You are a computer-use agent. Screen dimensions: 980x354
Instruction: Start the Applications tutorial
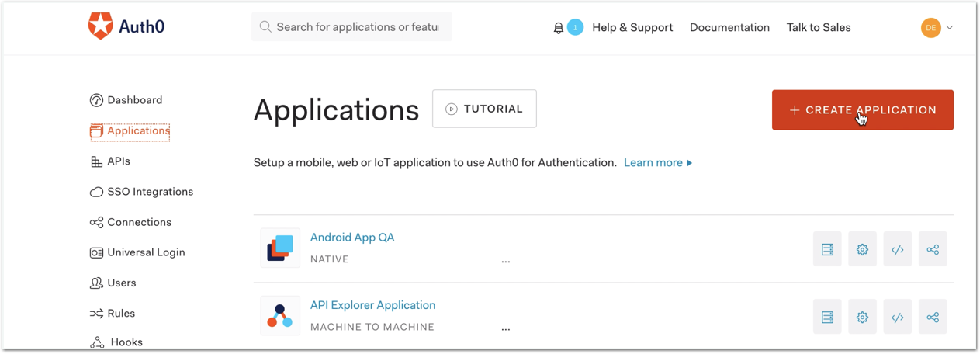click(484, 109)
